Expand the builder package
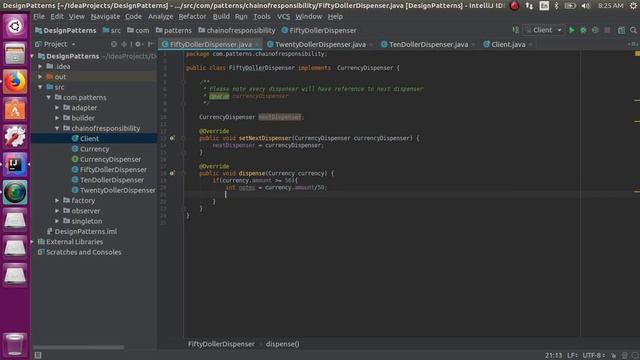This screenshot has width=640, height=360. (57, 118)
